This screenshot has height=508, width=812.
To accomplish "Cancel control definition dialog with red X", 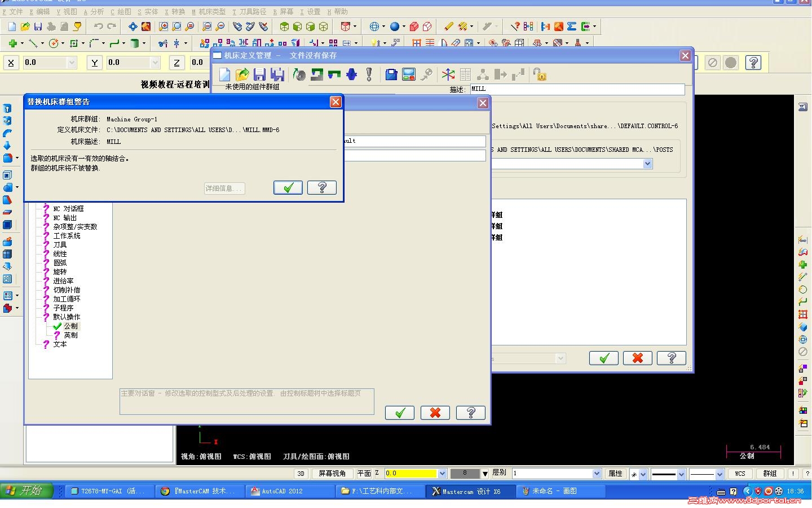I will (x=435, y=413).
